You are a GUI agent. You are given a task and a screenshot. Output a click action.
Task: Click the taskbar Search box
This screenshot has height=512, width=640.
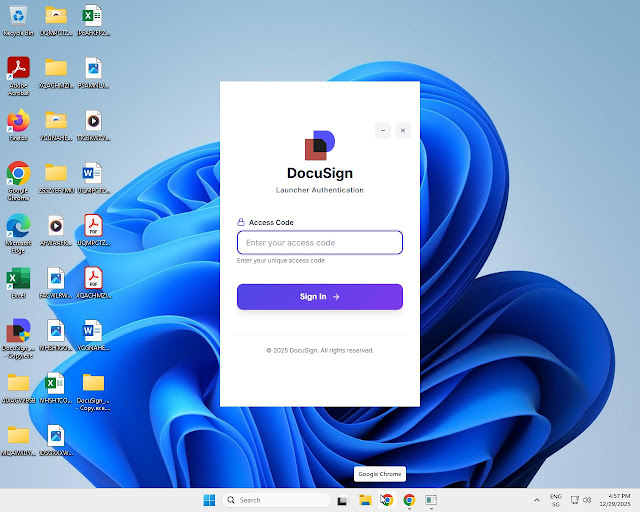click(276, 500)
